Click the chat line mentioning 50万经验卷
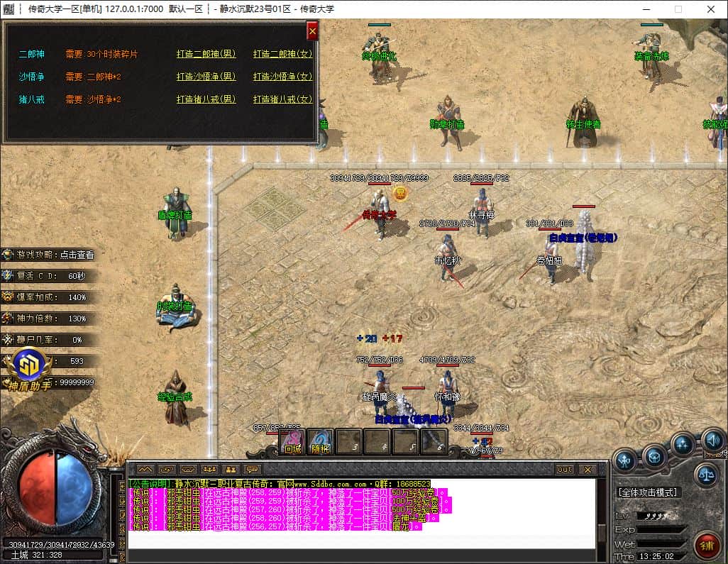Screen dimensions: 728x564 (x=289, y=492)
